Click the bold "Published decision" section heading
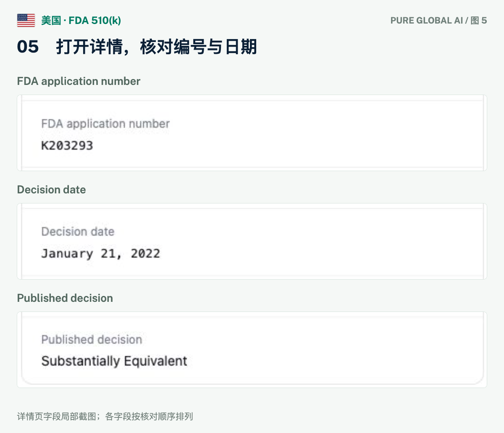This screenshot has width=504, height=433. click(x=65, y=298)
